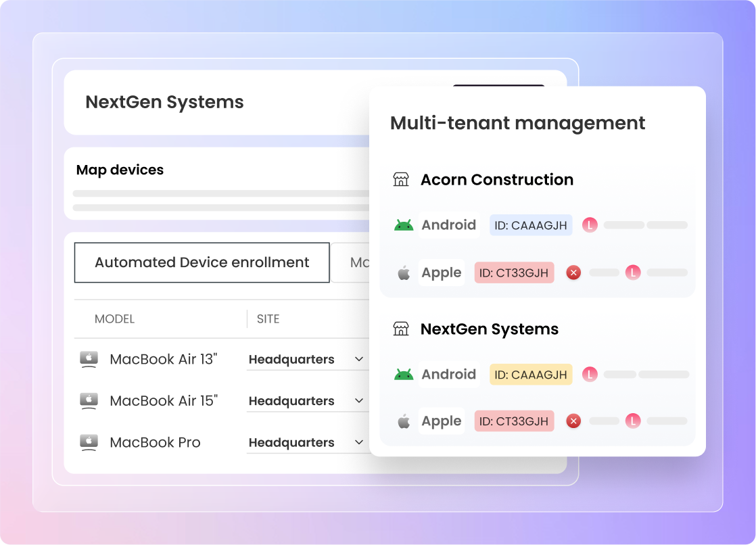Switch to Automated Device enrollment tab
Screen dimensions: 756x545
[202, 262]
